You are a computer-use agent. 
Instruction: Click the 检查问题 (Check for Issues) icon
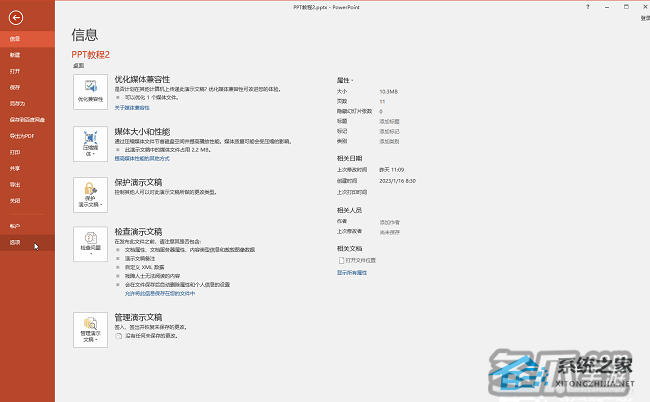[x=90, y=243]
